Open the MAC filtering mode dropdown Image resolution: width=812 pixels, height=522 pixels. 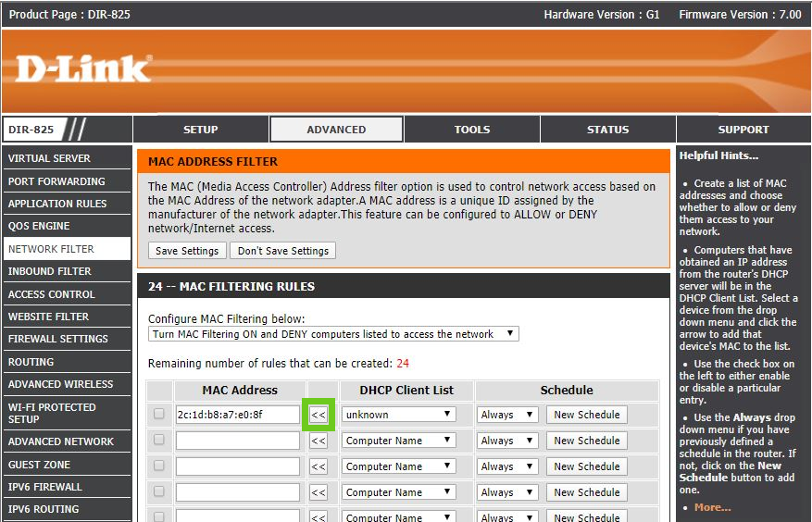coord(333,334)
